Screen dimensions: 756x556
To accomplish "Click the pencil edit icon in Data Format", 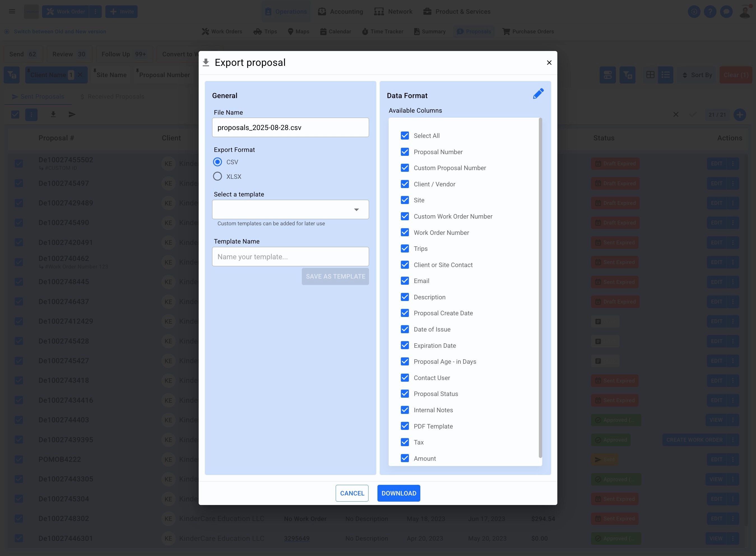I will click(538, 94).
